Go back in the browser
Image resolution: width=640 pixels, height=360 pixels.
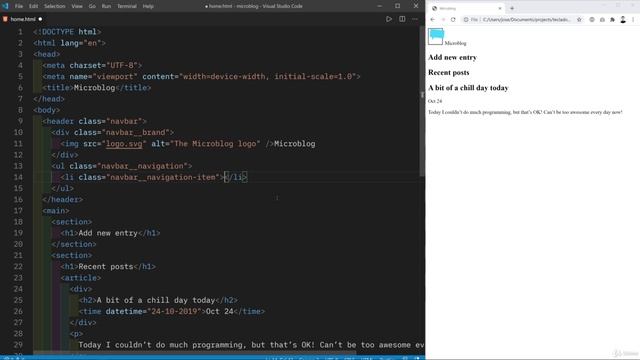[x=433, y=20]
